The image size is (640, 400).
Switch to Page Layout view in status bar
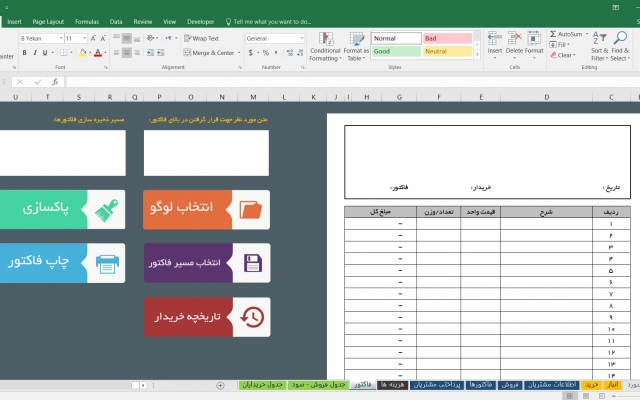[x=586, y=396]
